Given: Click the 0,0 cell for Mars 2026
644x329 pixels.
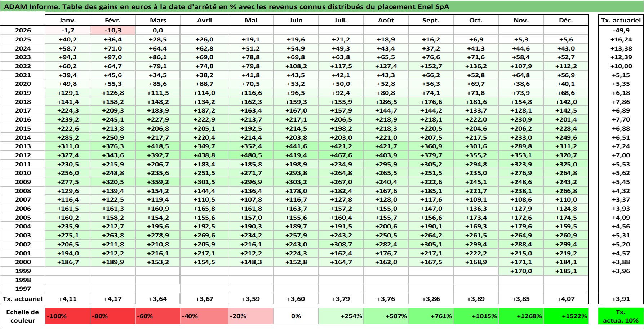Looking at the screenshot, I should [157, 31].
